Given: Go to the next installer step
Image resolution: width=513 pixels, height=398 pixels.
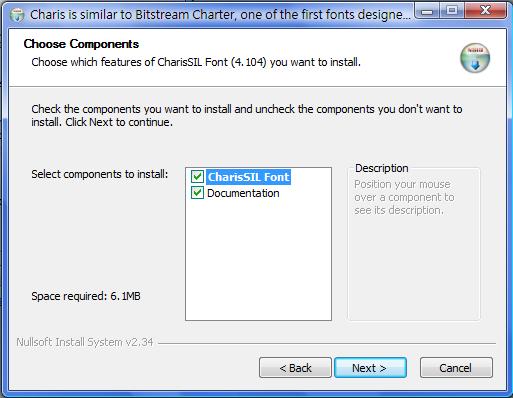Looking at the screenshot, I should 370,368.
